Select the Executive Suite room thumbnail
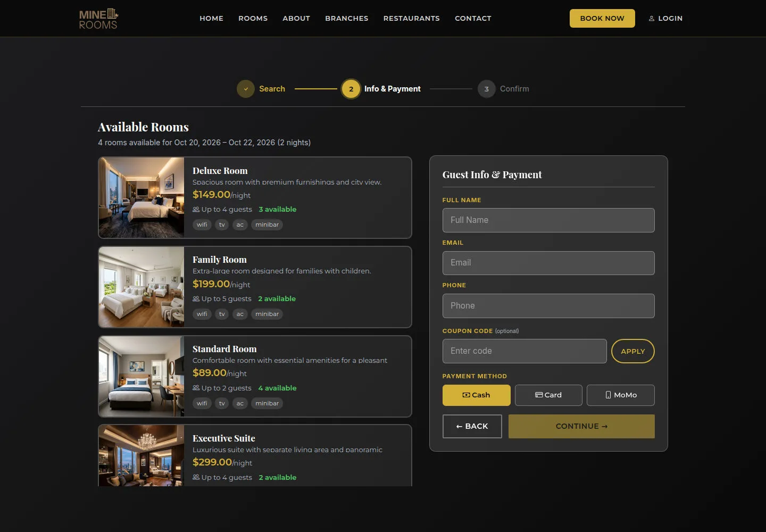The image size is (766, 532). click(141, 455)
